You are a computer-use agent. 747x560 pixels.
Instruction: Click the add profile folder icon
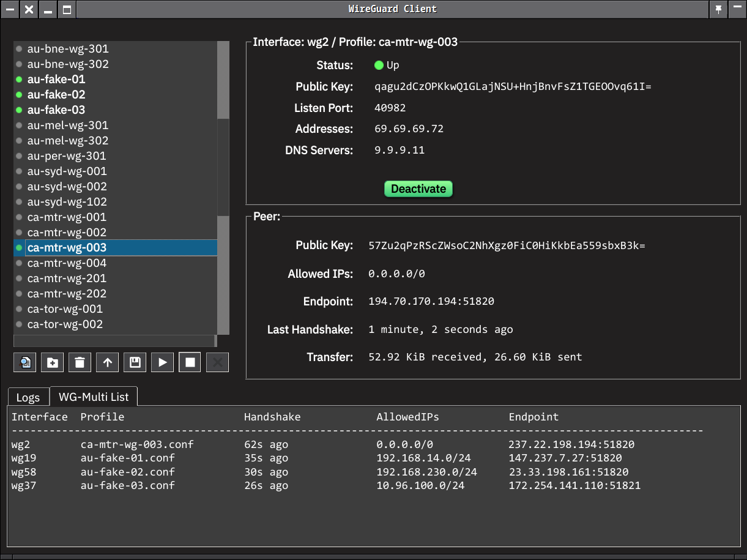click(53, 362)
